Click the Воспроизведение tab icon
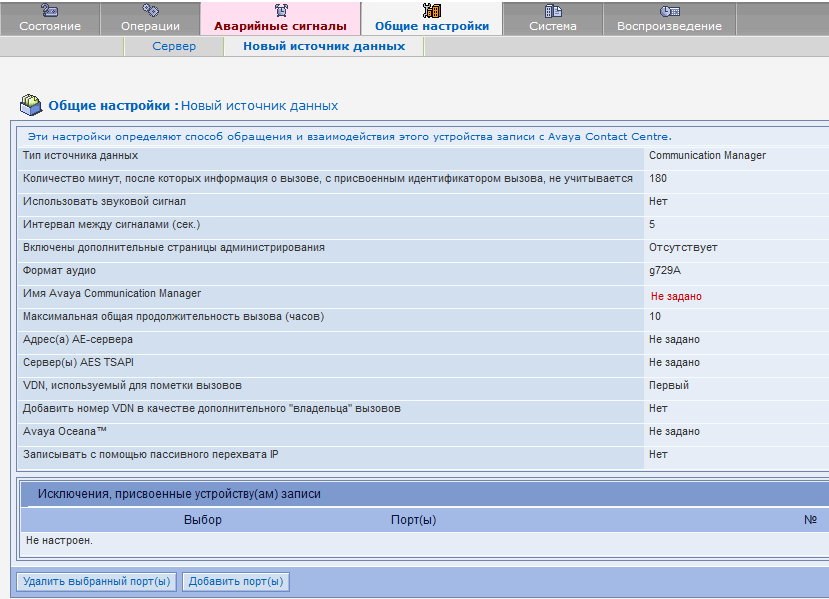 [669, 11]
